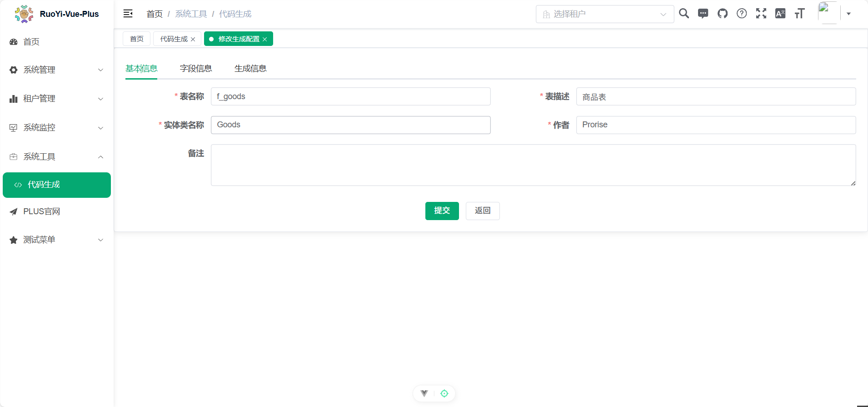This screenshot has width=868, height=407.
Task: Open the search magnifier icon
Action: point(683,14)
